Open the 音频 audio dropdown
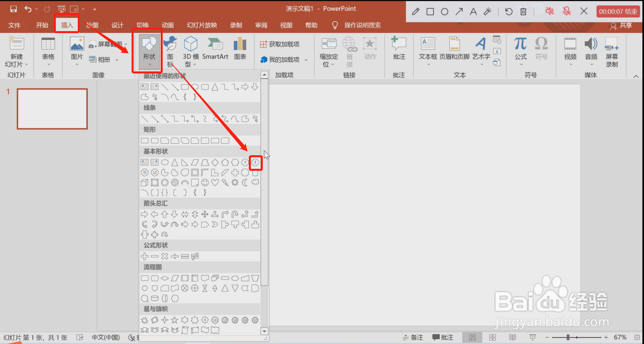644x344 pixels. 591,52
